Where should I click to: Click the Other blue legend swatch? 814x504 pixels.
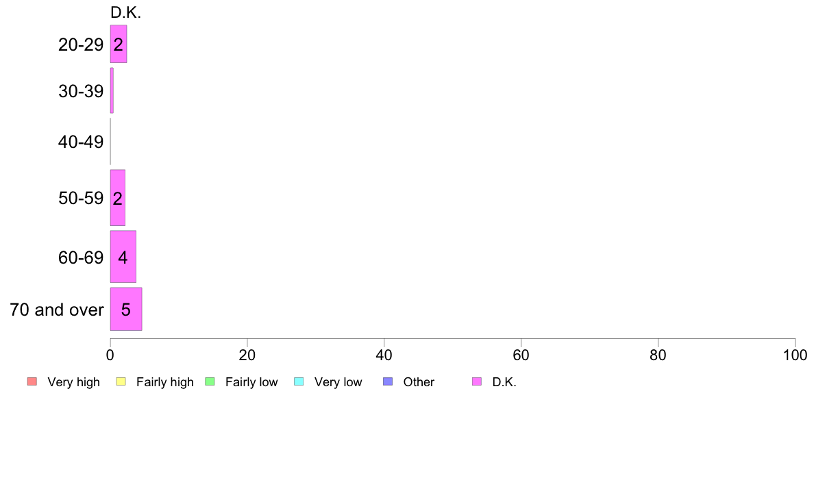388,381
